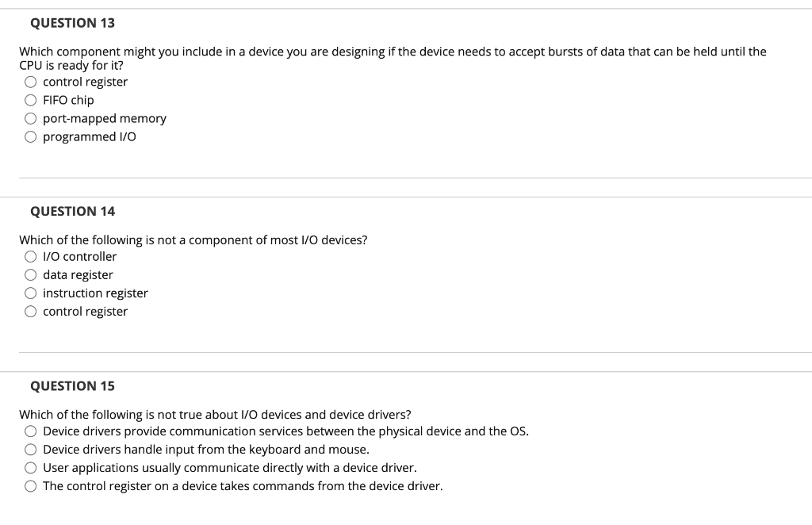Screen dimensions: 812x525
Task: Click the divider below Question 14
Action: coord(406,351)
